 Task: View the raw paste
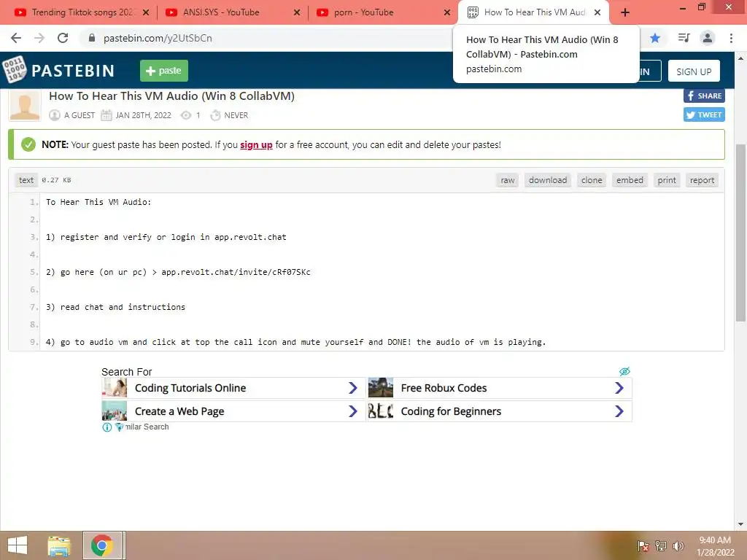508,180
